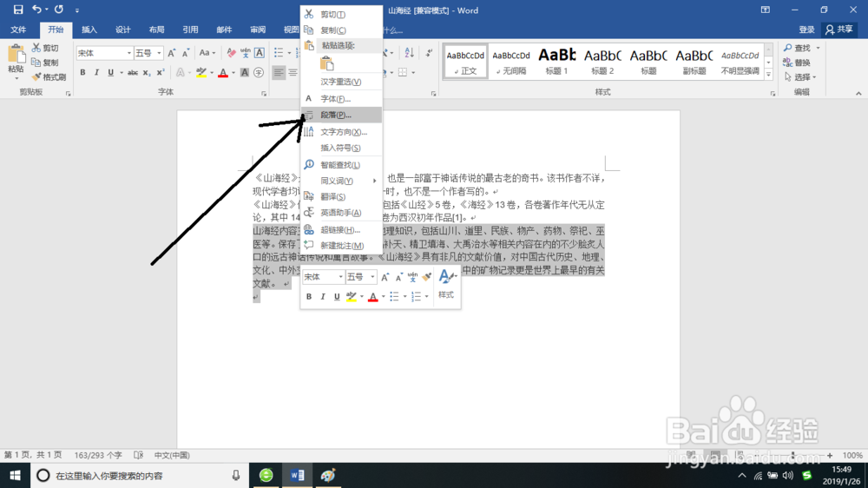Image resolution: width=868 pixels, height=488 pixels.
Task: Cut using the ribbon 剪切 scissors
Action: tap(45, 48)
